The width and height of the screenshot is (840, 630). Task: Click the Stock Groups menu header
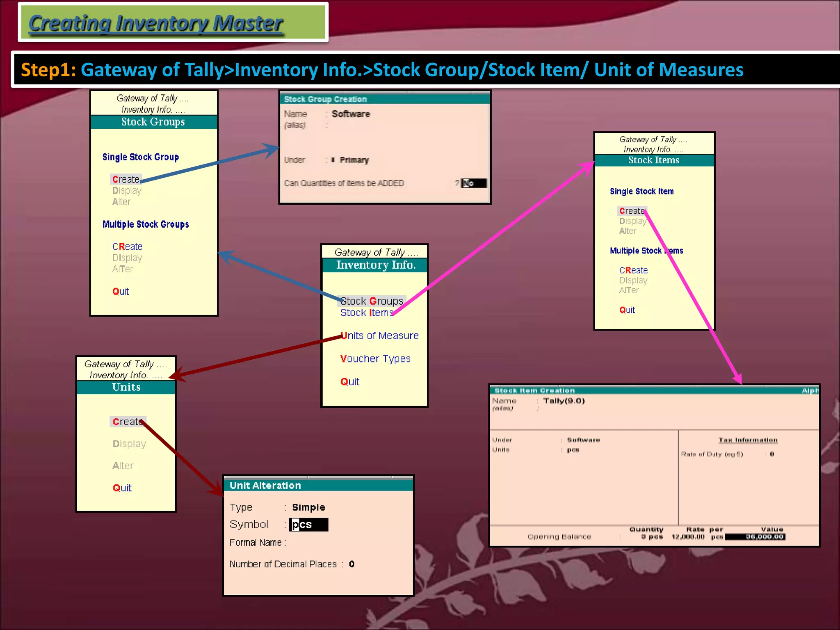pyautogui.click(x=154, y=122)
